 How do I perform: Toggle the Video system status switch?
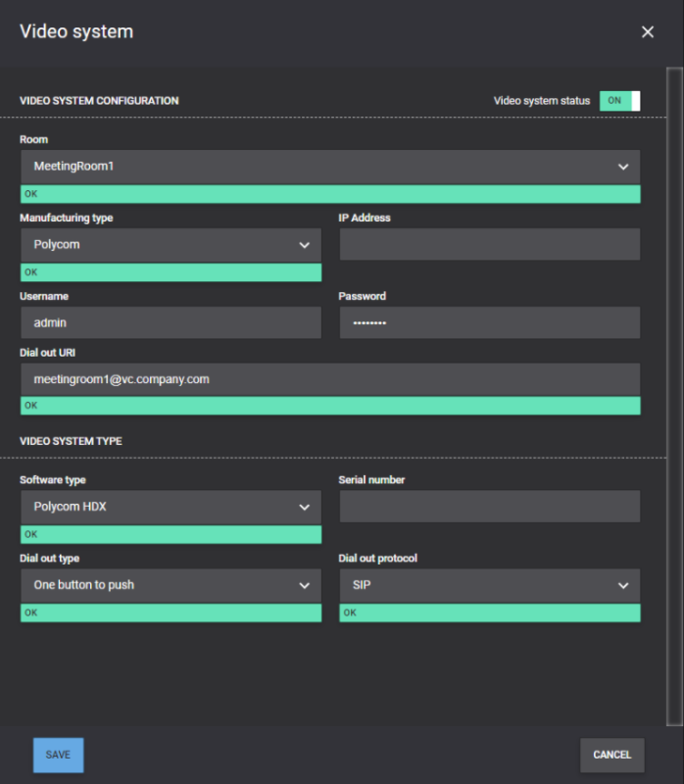[x=619, y=101]
